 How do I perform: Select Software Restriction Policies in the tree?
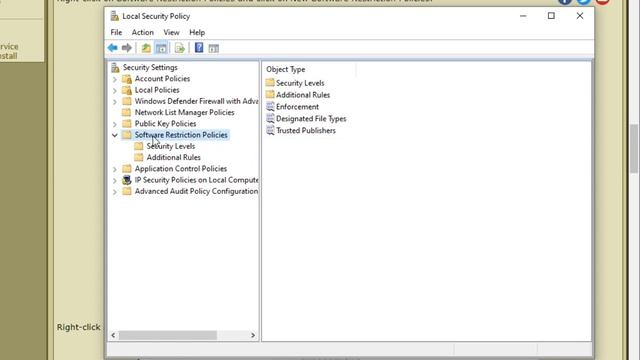click(181, 135)
